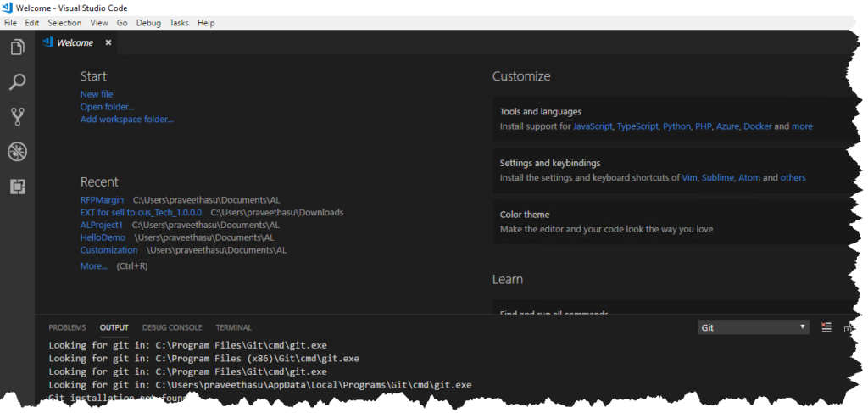Click the Start section heading
Screen dimensions: 868x413
(93, 76)
